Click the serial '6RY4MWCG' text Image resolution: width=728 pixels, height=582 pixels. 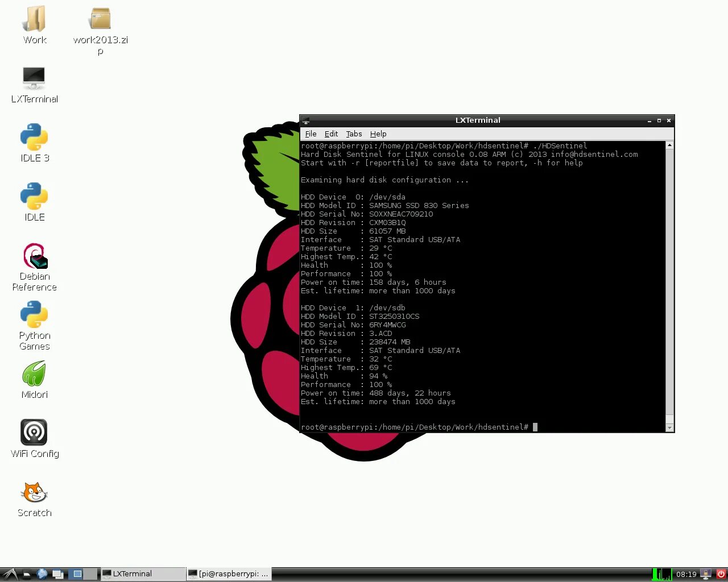click(x=387, y=325)
